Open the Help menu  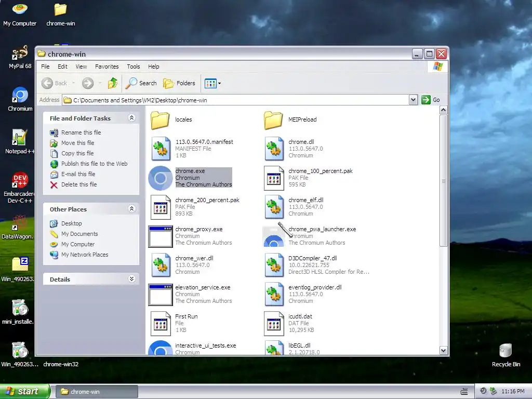[153, 66]
